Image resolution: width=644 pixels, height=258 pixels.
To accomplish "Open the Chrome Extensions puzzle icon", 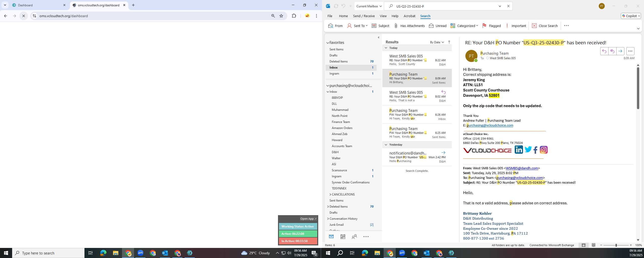I will (x=294, y=16).
